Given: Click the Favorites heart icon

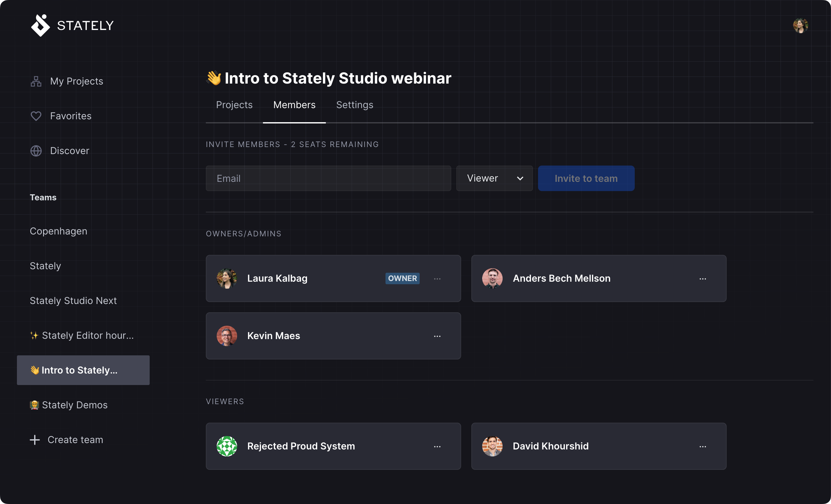Looking at the screenshot, I should point(36,115).
